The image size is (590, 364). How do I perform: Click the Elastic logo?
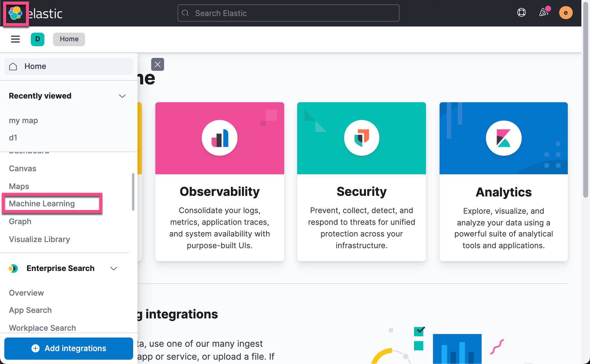[15, 13]
